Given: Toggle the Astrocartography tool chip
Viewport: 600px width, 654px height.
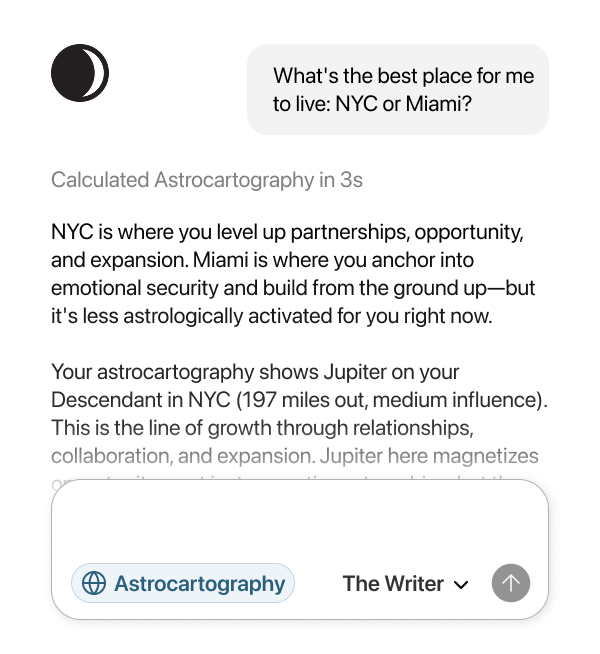Looking at the screenshot, I should coord(183,583).
